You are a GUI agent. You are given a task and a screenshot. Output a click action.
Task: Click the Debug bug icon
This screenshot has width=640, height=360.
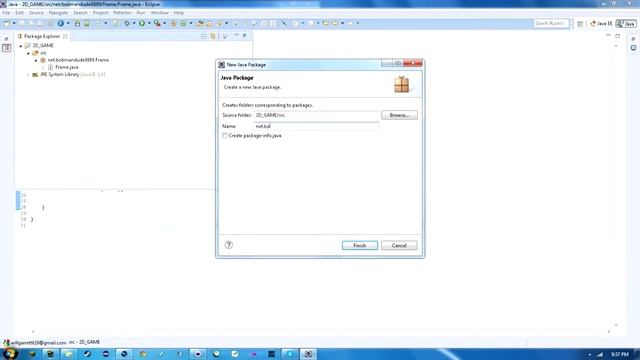coord(127,23)
